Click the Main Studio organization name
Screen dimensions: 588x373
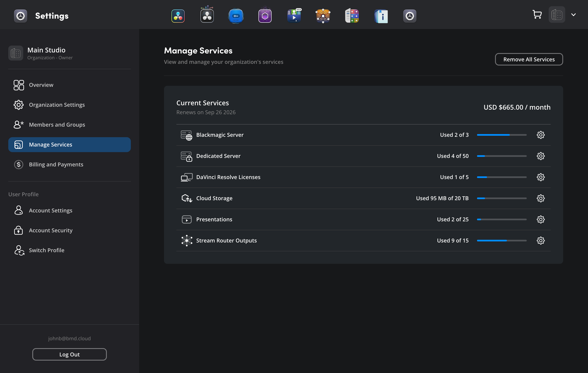coord(46,50)
